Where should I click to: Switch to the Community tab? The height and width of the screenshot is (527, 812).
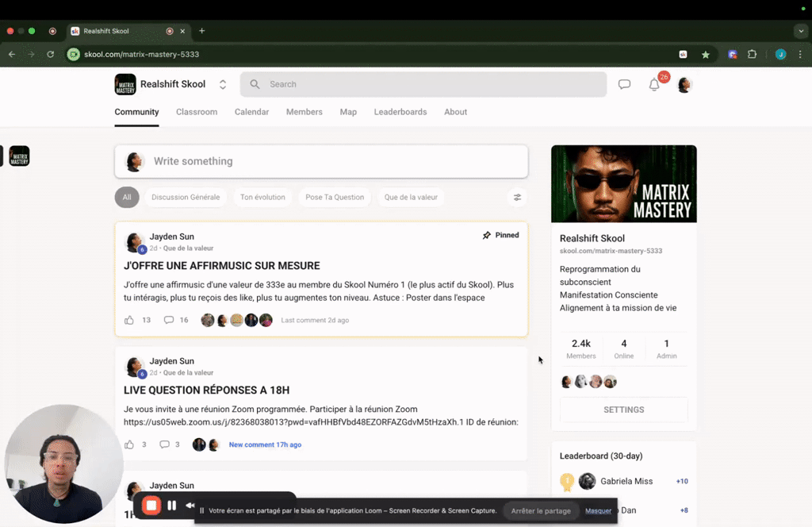point(136,112)
